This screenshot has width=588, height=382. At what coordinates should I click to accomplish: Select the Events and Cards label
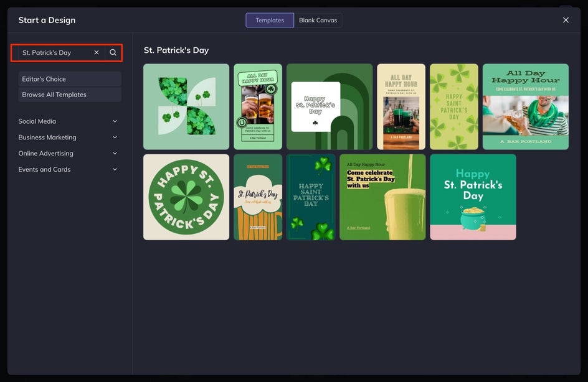[44, 170]
